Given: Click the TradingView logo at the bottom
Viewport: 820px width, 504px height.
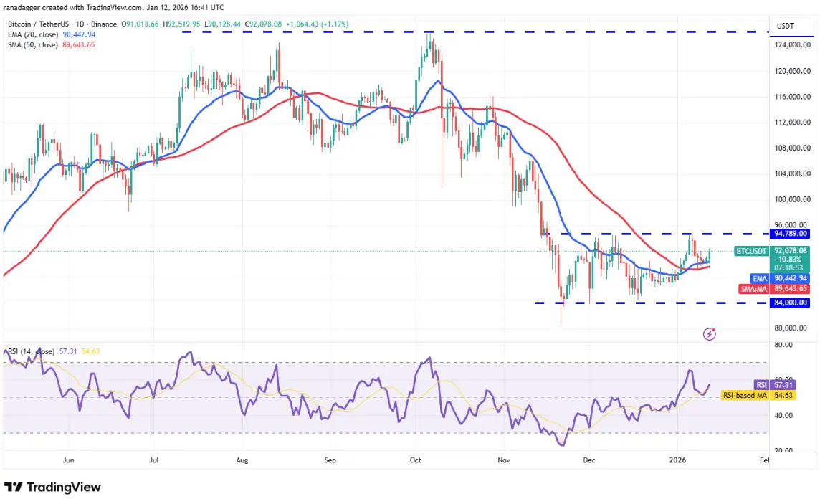Looking at the screenshot, I should pos(53,487).
